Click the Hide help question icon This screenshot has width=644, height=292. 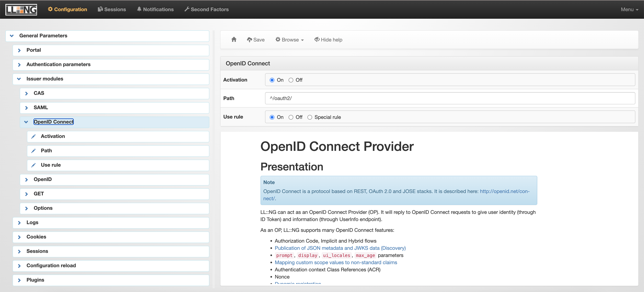pyautogui.click(x=317, y=40)
